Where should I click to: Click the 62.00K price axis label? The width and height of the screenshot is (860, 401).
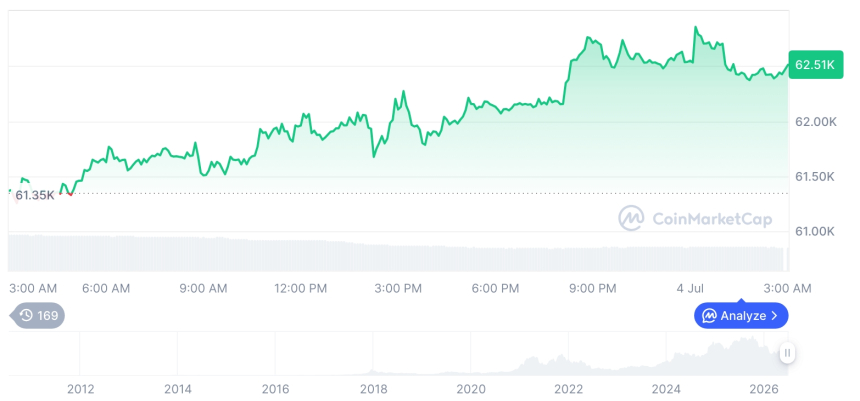coord(816,122)
